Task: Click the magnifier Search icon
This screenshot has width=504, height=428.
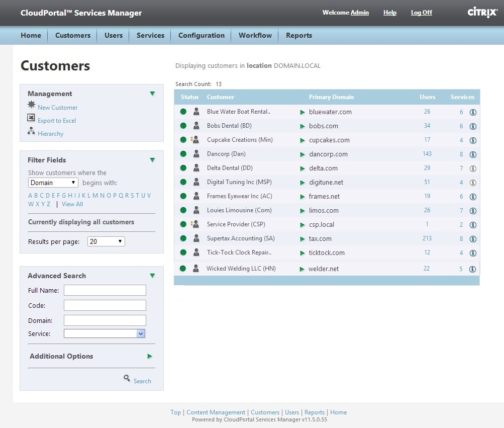Action: [127, 379]
